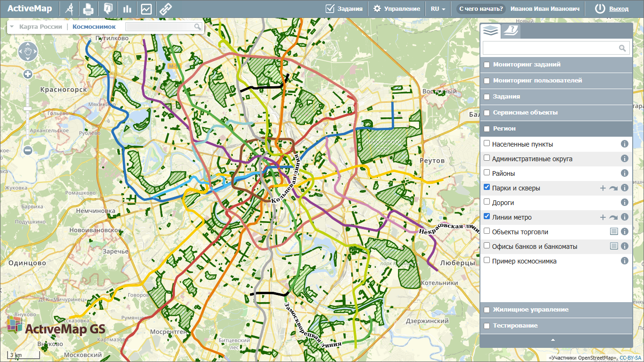Screen dimensions: 644x362
Task: Check the Населенные пункты layer
Action: [x=487, y=143]
